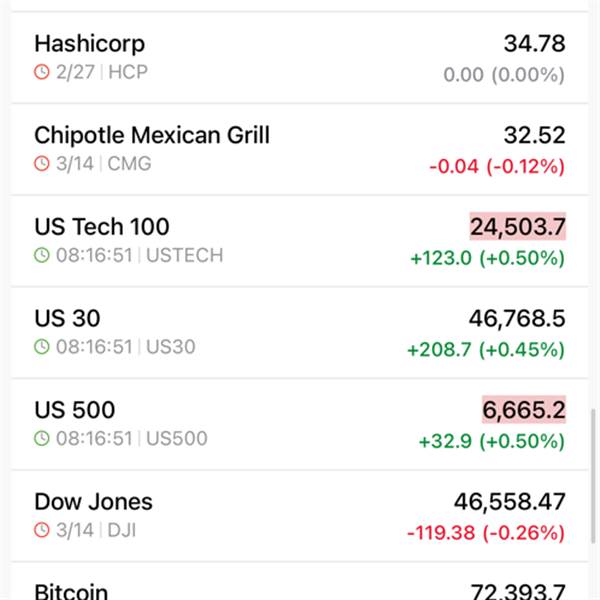Select the US Tech 100 index name
600x600 pixels.
click(102, 227)
